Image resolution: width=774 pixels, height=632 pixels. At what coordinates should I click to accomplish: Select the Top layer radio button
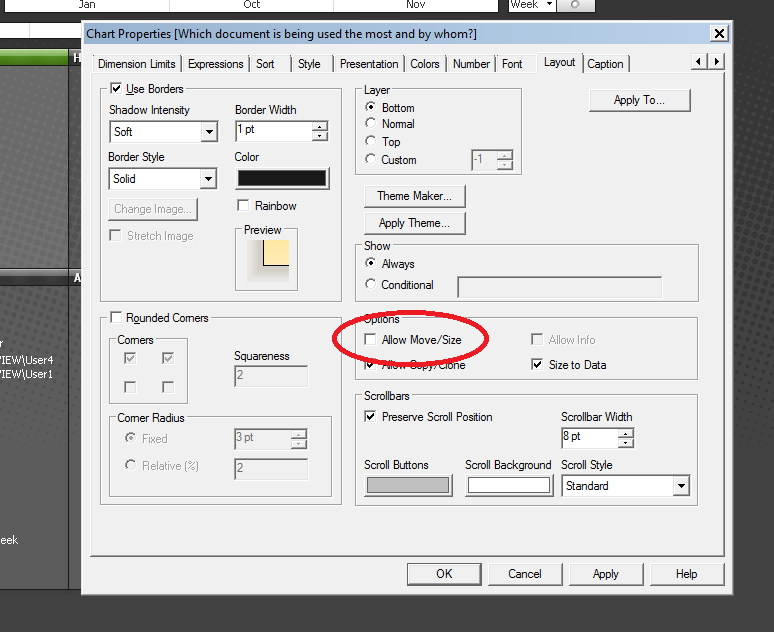(370, 141)
